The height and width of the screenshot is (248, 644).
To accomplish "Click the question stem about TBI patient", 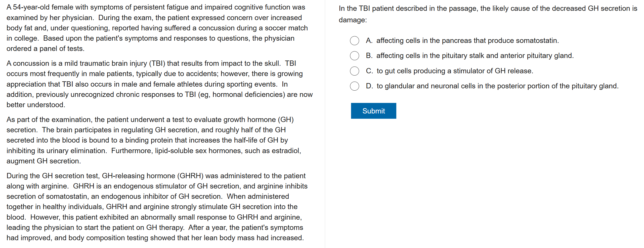I will point(488,9).
